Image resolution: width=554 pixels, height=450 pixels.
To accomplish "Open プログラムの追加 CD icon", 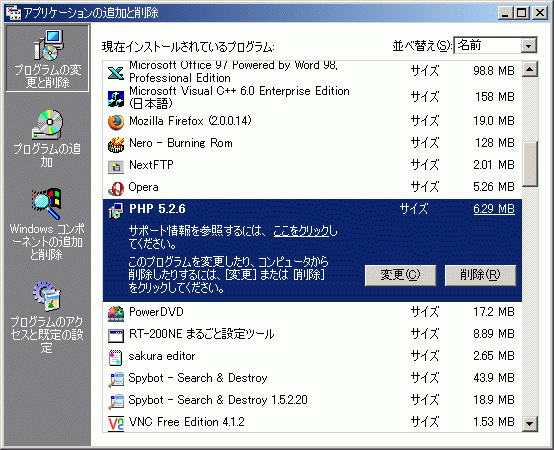I will pos(48,124).
